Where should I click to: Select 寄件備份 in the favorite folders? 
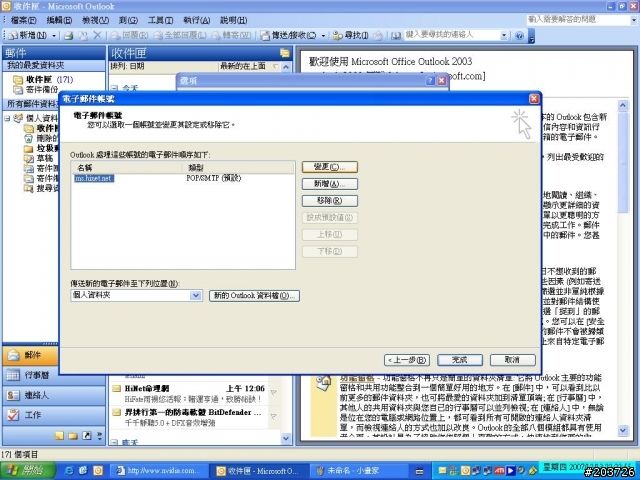tap(37, 89)
